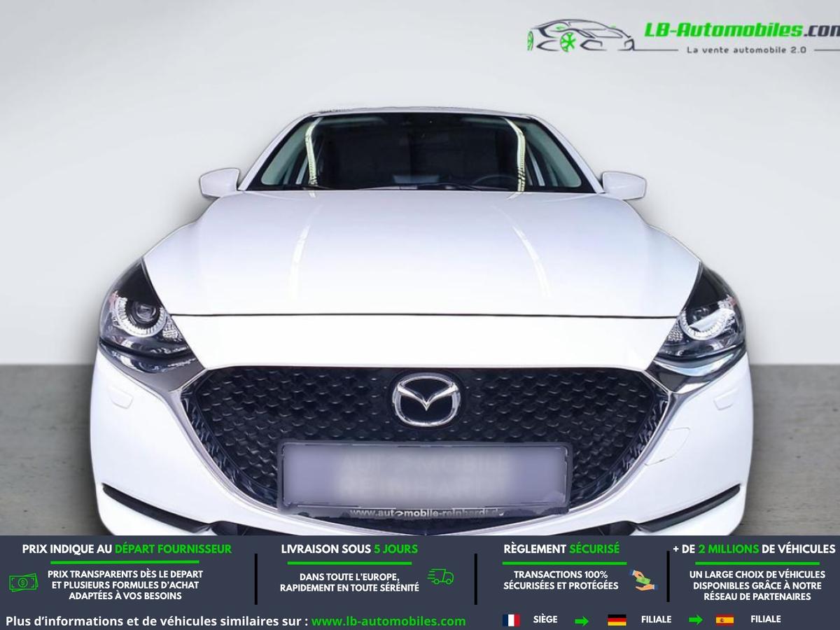The image size is (840, 630).
Task: Click the "PRIX INDIQUE AU DÉPART FOURNISSEUR" heading
Action: 127,549
